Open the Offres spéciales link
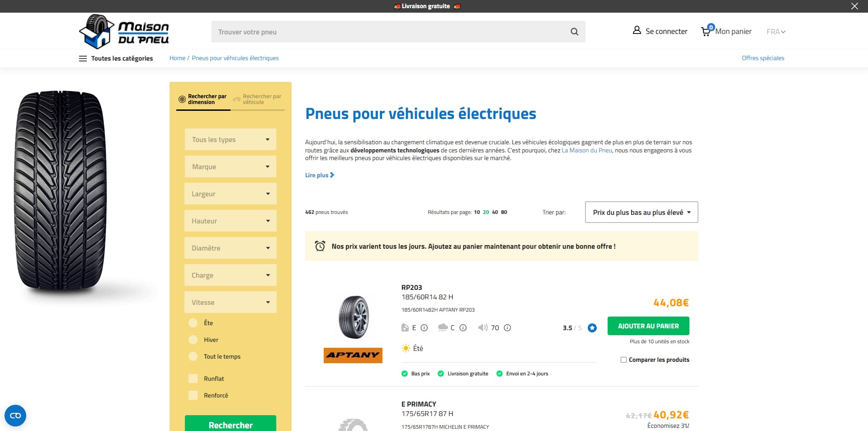This screenshot has height=431, width=868. 763,58
